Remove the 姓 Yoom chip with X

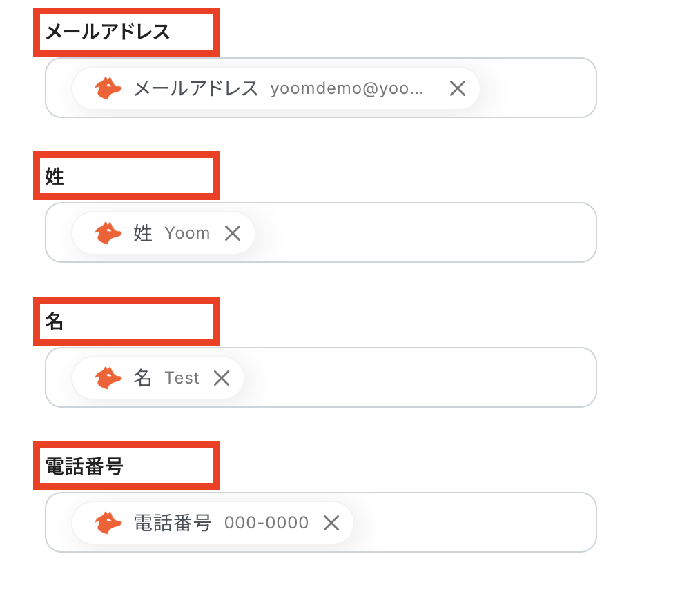[233, 233]
